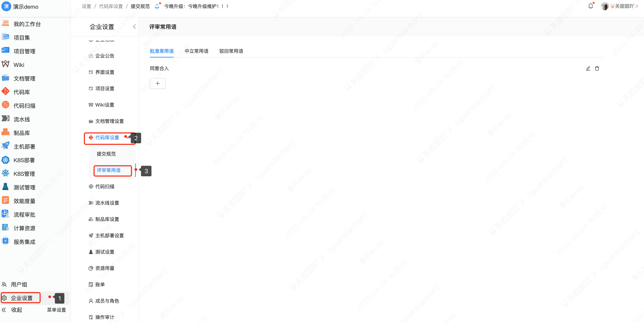
Task: Add a new phrase with the plus button
Action: (158, 83)
